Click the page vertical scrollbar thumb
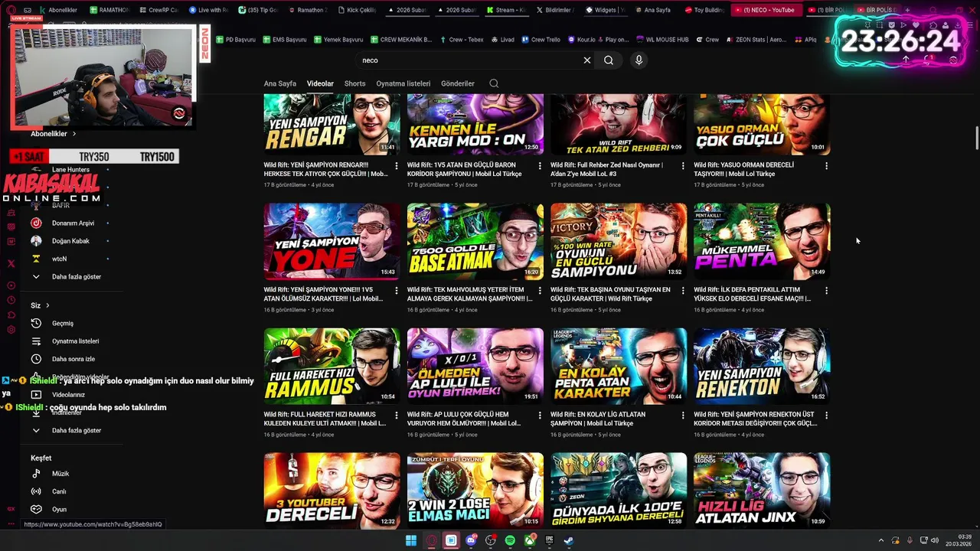The height and width of the screenshot is (551, 980). [x=977, y=139]
